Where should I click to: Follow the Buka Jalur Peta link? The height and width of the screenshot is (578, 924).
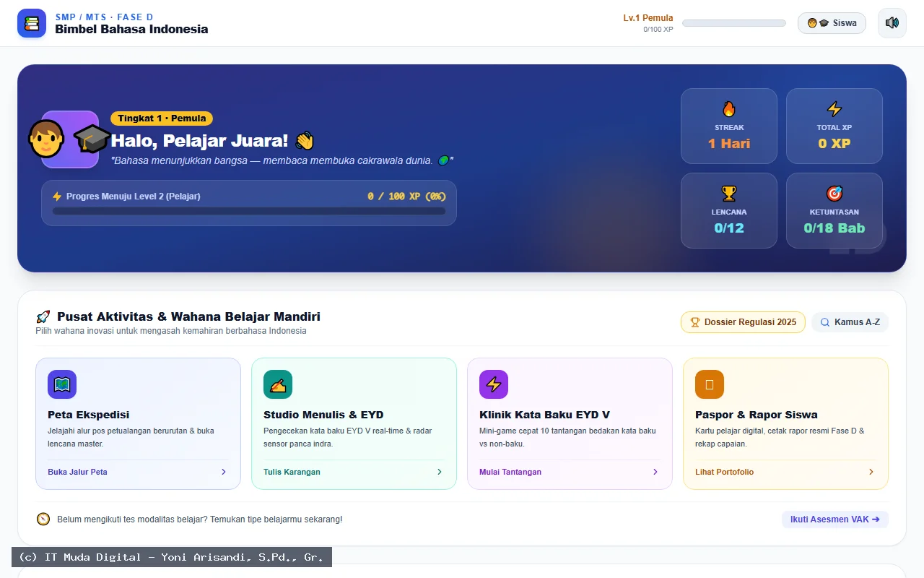click(x=77, y=472)
